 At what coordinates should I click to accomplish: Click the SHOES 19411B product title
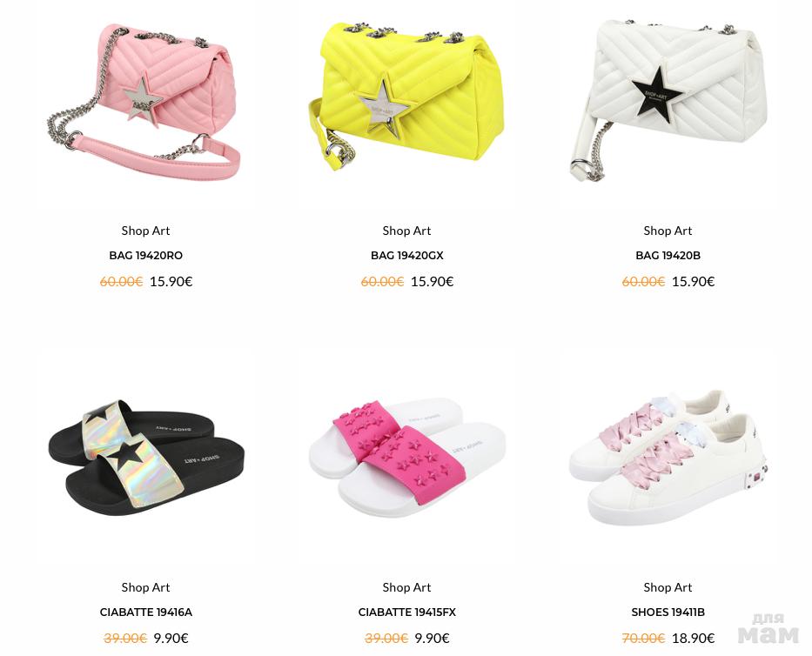coord(668,612)
